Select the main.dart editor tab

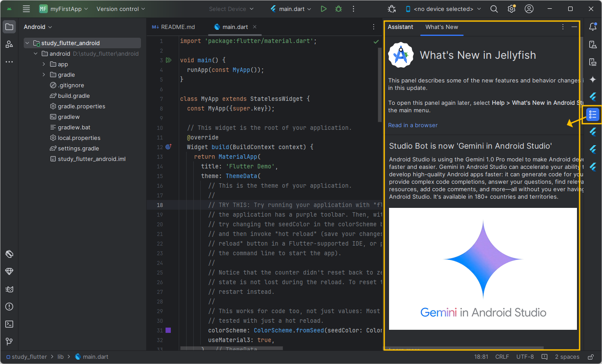pyautogui.click(x=236, y=27)
